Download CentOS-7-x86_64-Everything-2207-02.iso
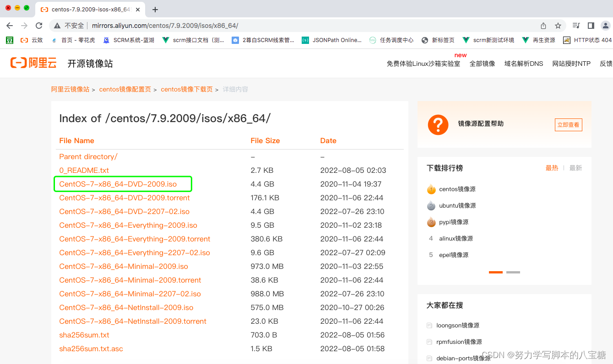 click(135, 252)
